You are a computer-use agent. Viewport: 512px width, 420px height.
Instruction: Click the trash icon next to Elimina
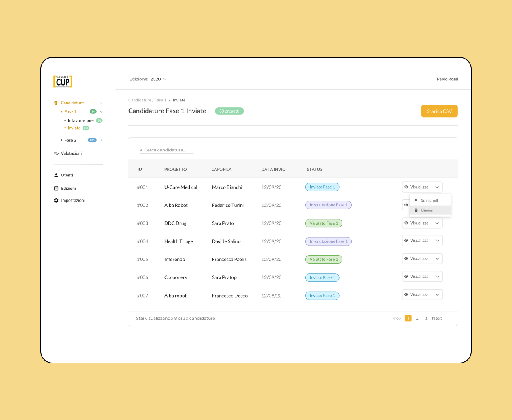(416, 210)
